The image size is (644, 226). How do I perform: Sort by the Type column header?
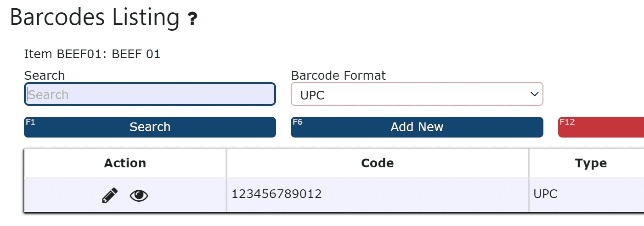(591, 163)
